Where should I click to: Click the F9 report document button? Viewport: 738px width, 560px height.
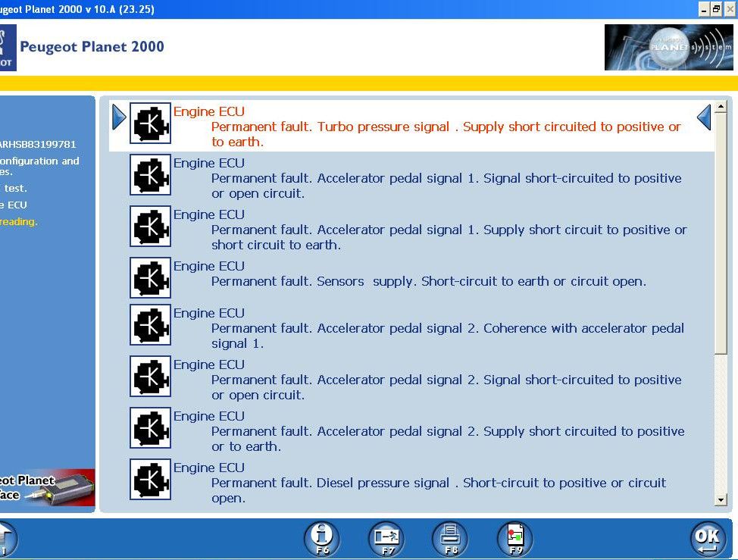(x=515, y=539)
